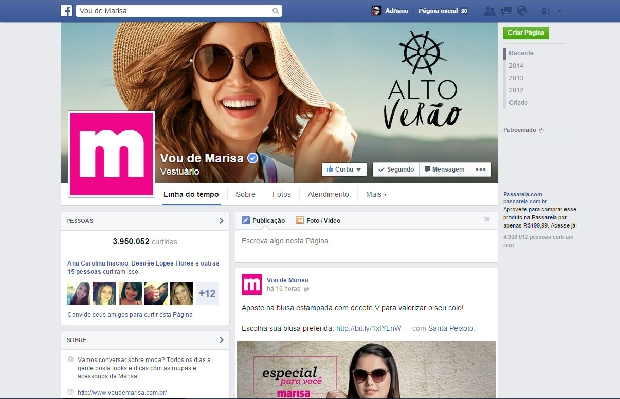Jump to Criado in timeline navigator

coord(518,102)
